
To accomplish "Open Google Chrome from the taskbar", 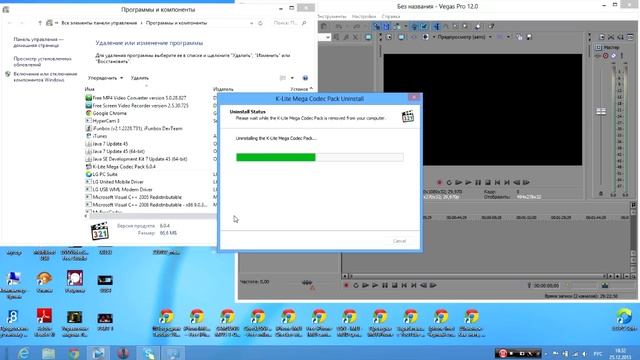I will pos(74,353).
